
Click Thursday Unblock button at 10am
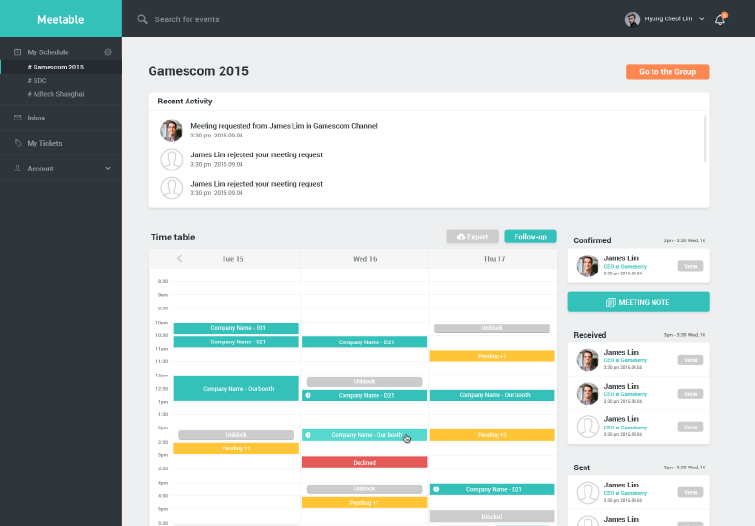click(492, 328)
